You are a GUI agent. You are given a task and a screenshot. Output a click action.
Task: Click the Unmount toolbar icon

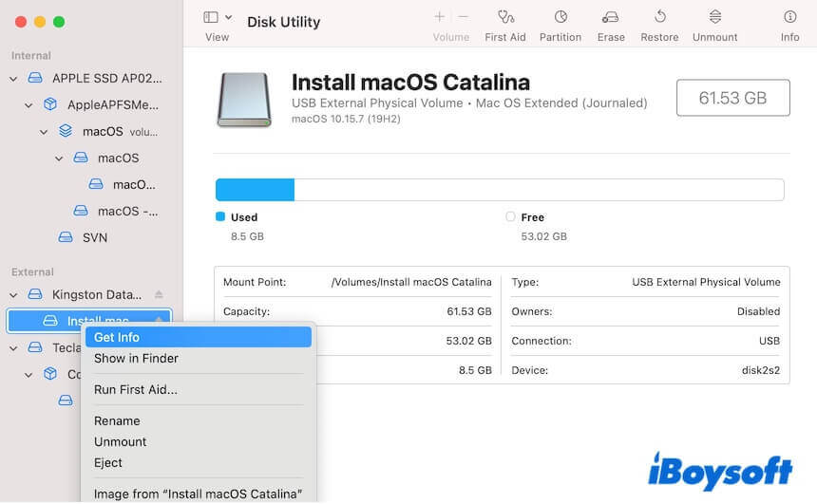pyautogui.click(x=714, y=18)
